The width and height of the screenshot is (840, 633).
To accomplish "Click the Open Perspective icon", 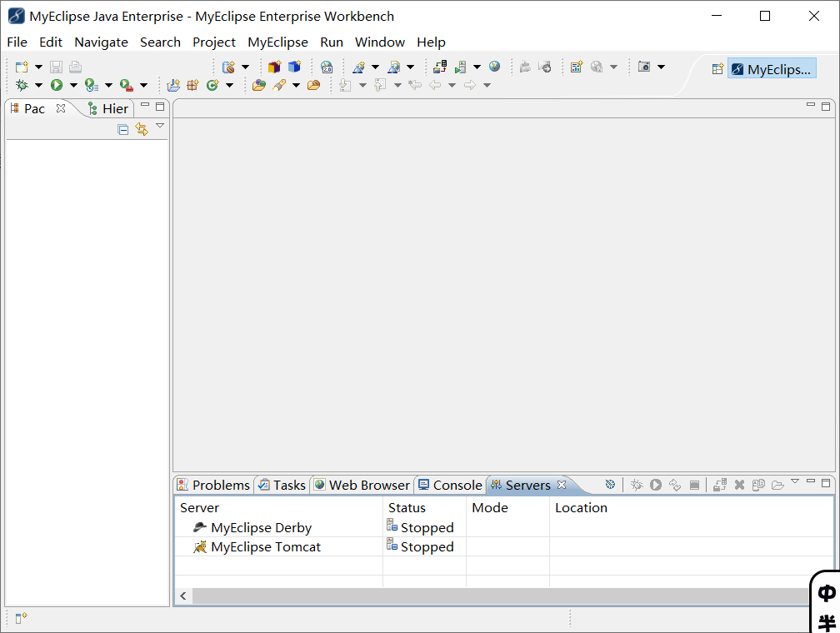I will click(x=717, y=69).
